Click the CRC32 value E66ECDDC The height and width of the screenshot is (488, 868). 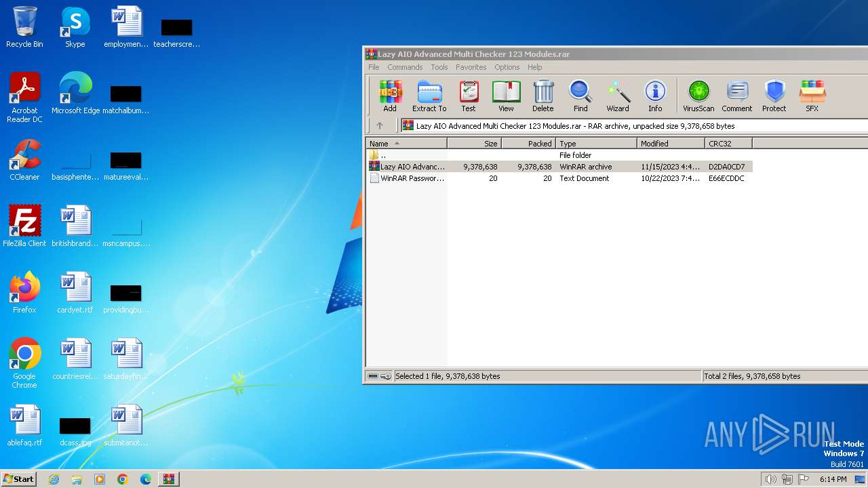pos(726,178)
